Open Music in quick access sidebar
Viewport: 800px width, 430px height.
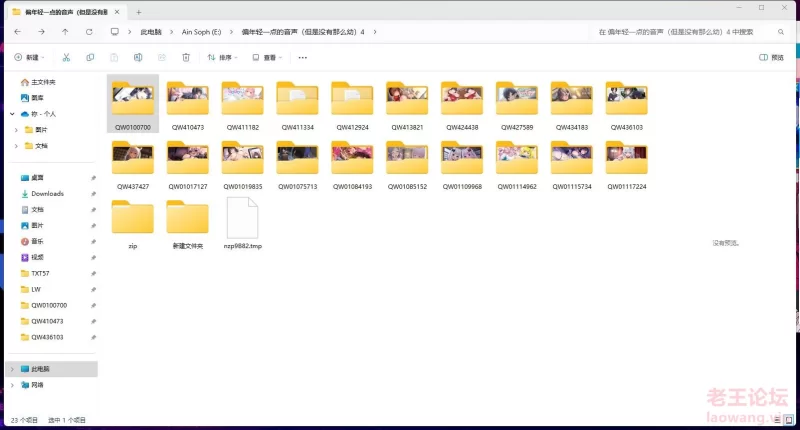pos(32,241)
